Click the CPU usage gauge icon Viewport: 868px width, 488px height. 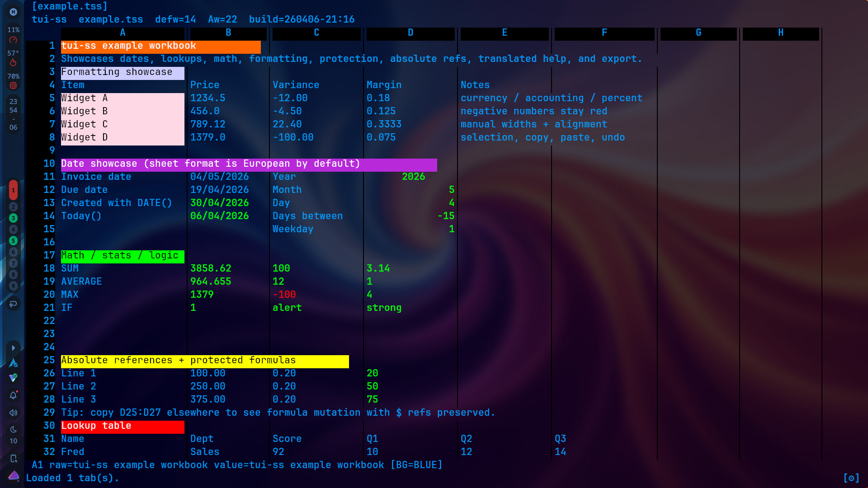(13, 40)
